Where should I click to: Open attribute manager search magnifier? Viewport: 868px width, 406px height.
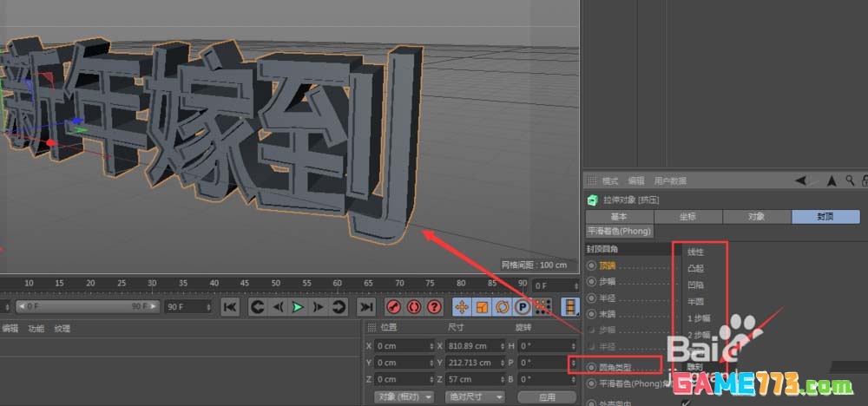(x=850, y=180)
